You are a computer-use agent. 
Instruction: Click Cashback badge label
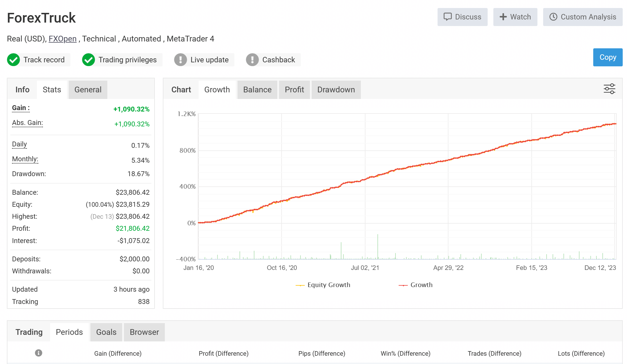point(278,60)
